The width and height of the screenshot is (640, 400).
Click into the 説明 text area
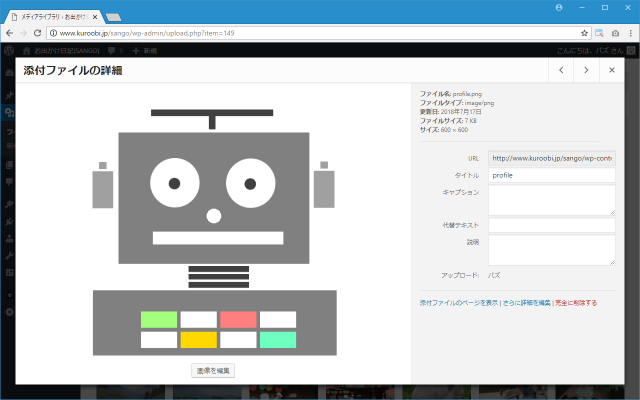click(551, 250)
